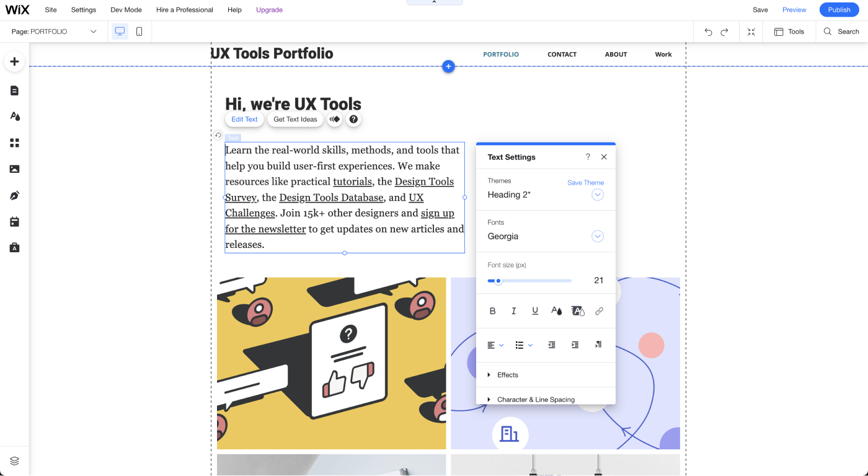Screen dimensions: 868x476
Task: Open the editor Search
Action: coord(841,32)
